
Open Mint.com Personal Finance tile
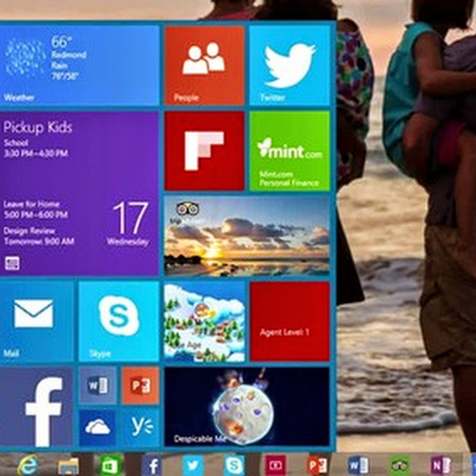click(x=290, y=151)
